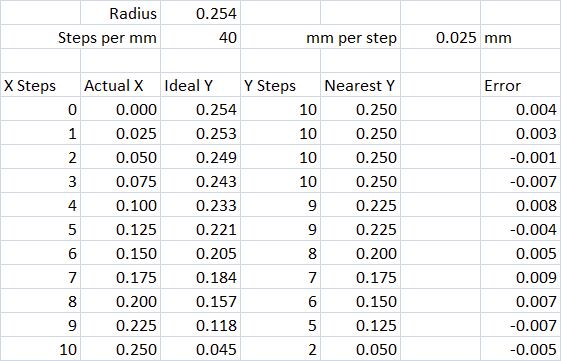Click the Steps per mm value 40
This screenshot has width=561, height=361.
tap(201, 37)
